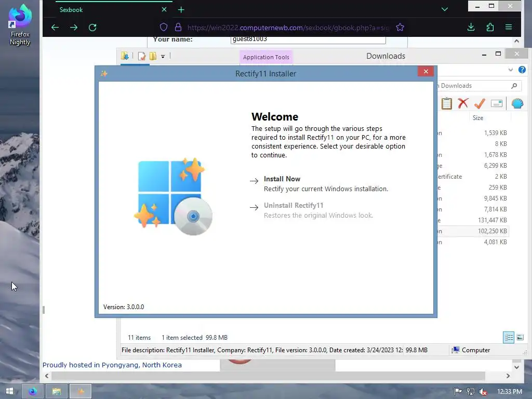Open the 12:33 PM taskbar clock
Screen dimensions: 532x399
(510, 392)
